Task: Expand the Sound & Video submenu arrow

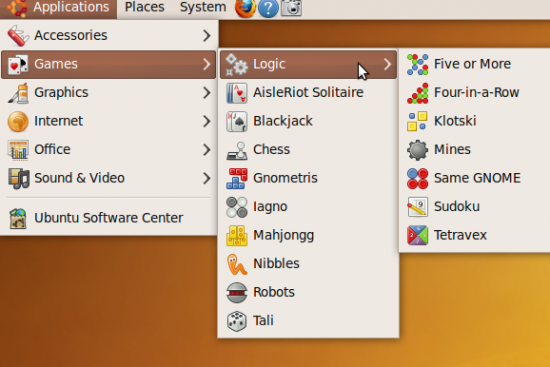Action: pyautogui.click(x=207, y=179)
